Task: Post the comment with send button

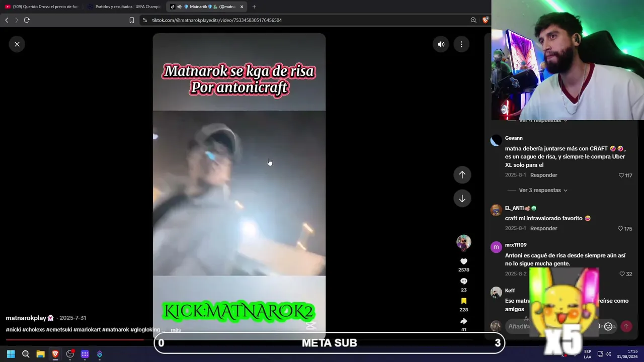Action: pos(626,326)
